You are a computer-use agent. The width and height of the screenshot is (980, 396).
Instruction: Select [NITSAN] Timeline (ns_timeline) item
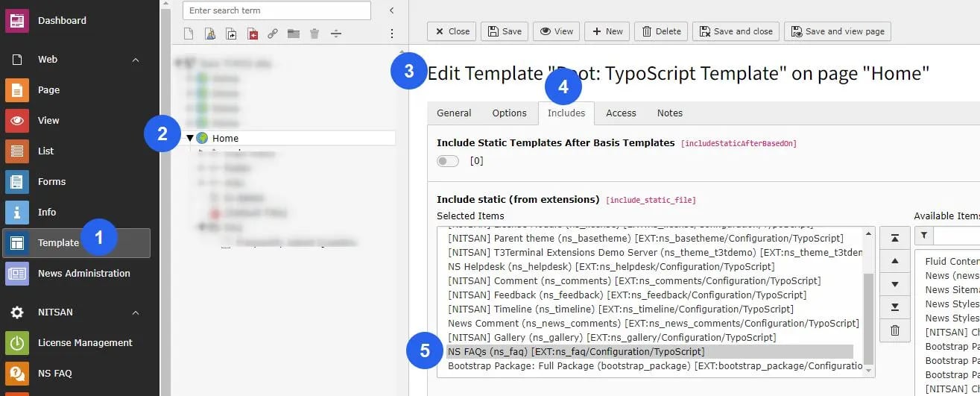click(x=650, y=309)
